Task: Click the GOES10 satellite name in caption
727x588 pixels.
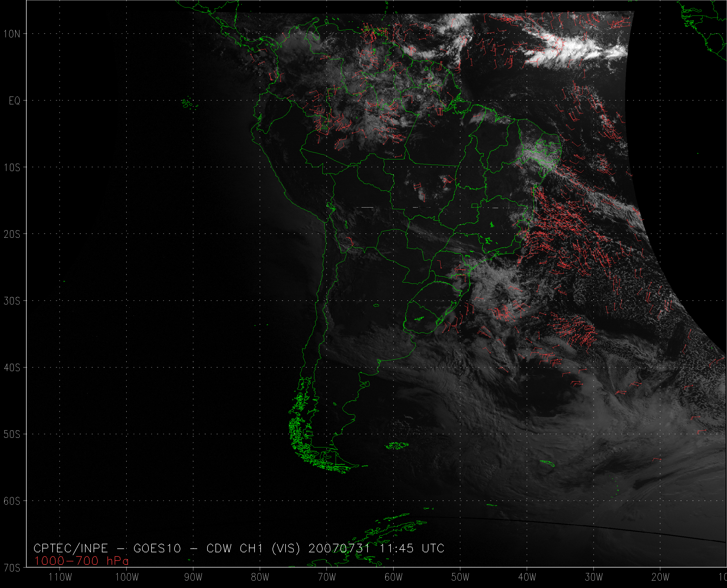Action: coord(157,548)
